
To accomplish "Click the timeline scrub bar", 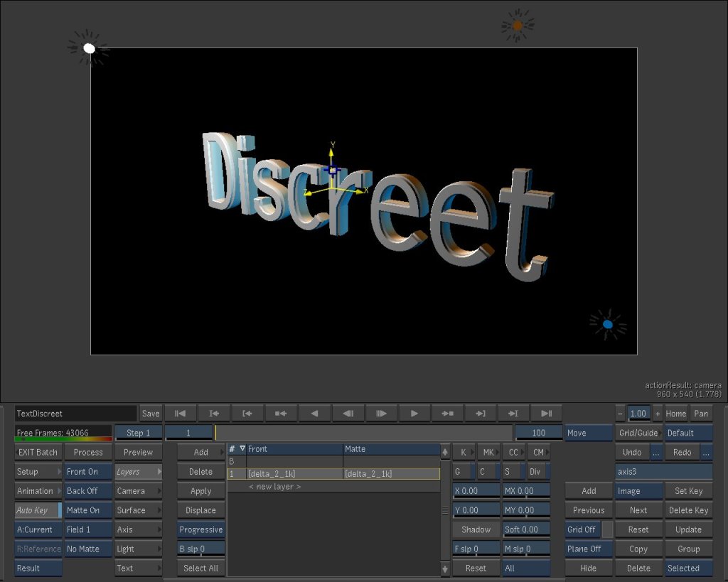I will pos(363,433).
